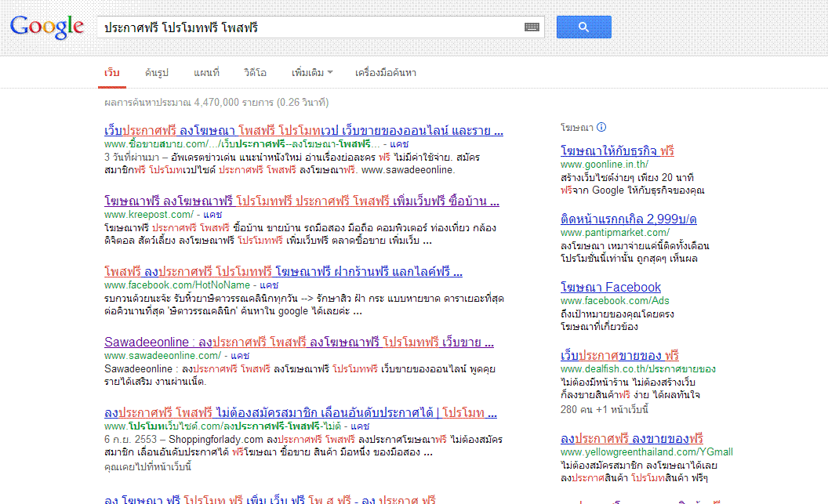Open ad ลงประกาศฟรี ลงขายของฟรี

coord(631,439)
